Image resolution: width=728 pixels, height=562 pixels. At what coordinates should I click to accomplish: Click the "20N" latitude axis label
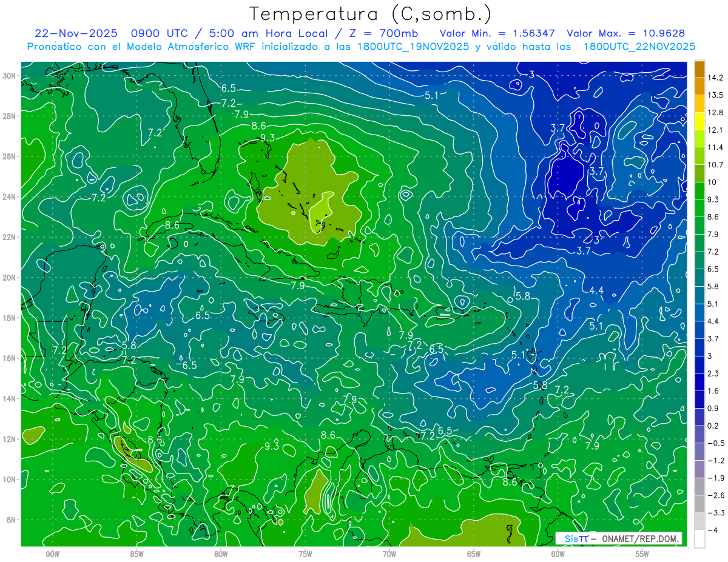click(10, 278)
